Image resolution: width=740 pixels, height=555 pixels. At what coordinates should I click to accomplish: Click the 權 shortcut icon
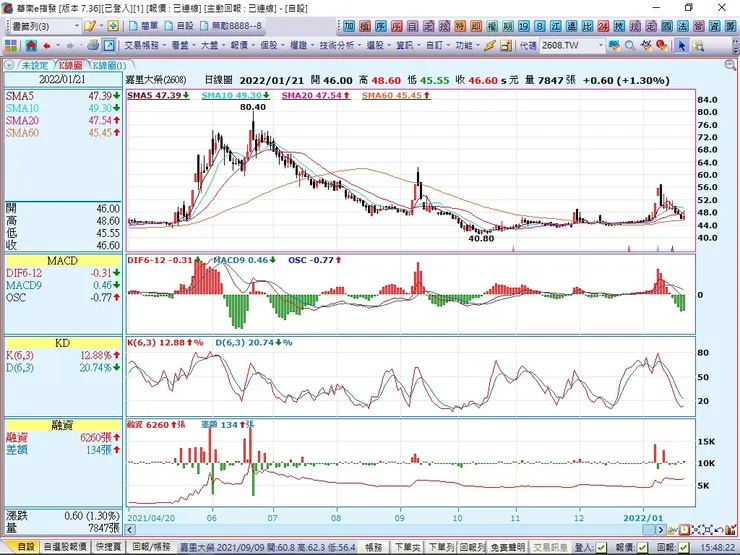pos(492,26)
